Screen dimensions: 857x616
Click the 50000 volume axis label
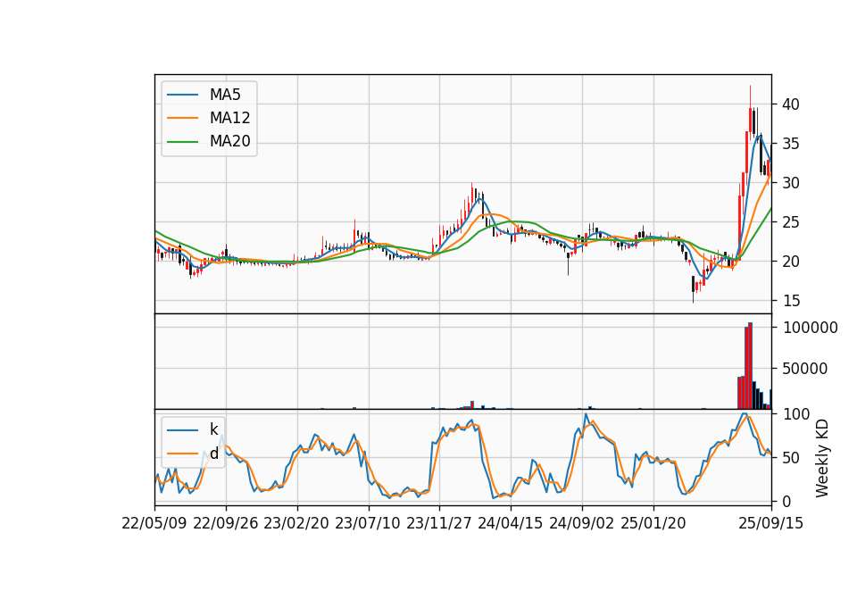[805, 369]
